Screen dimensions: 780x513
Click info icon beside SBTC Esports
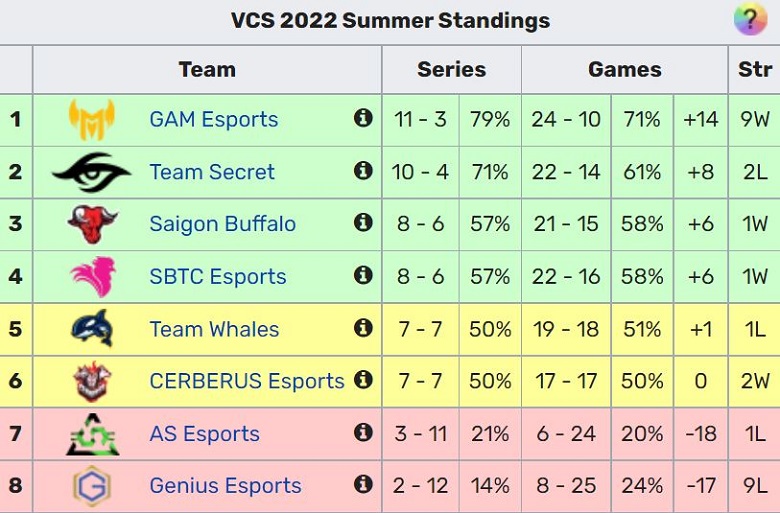[x=363, y=275]
